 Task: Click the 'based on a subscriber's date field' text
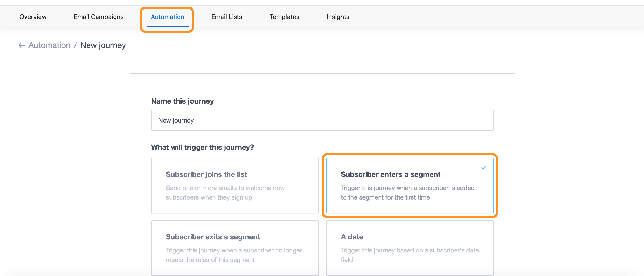[x=410, y=255]
